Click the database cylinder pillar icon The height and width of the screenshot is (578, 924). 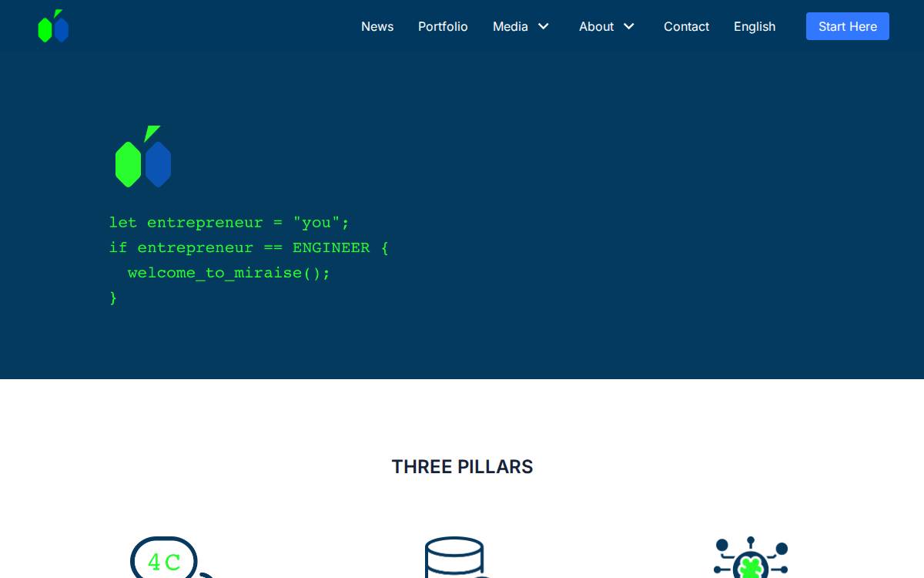pos(458,557)
